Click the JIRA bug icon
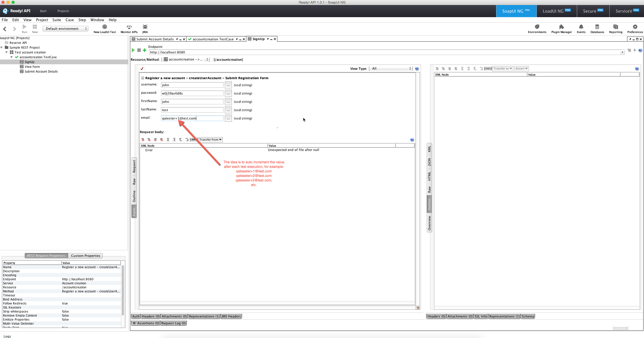 coord(145,27)
